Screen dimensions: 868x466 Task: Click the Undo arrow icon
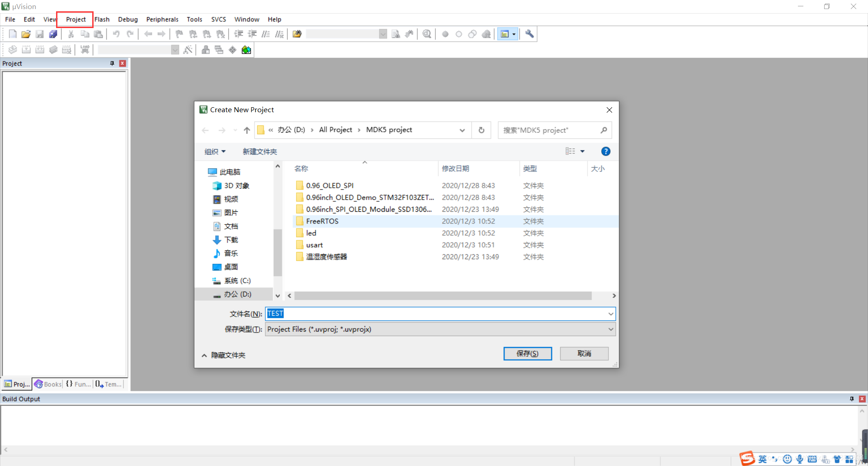[x=116, y=34]
